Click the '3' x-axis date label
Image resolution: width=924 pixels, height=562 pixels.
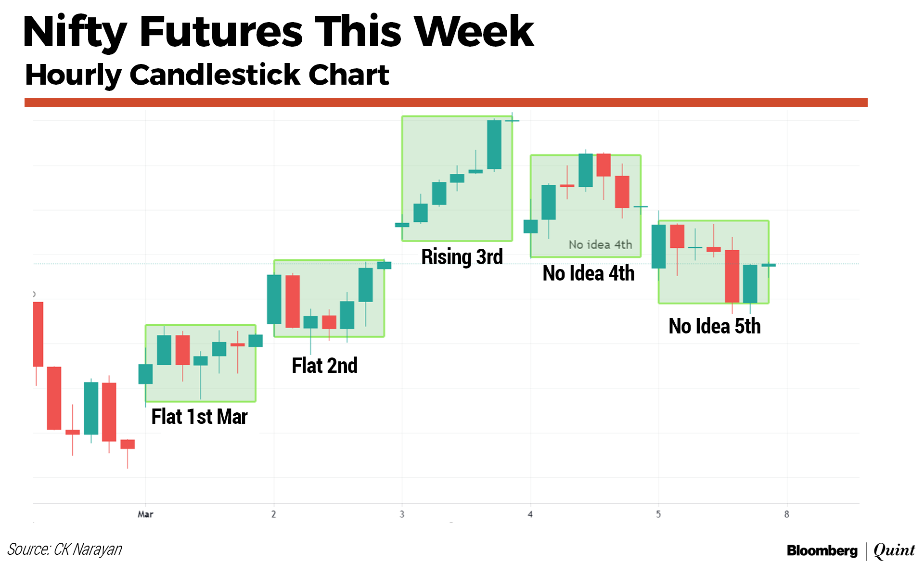[402, 514]
